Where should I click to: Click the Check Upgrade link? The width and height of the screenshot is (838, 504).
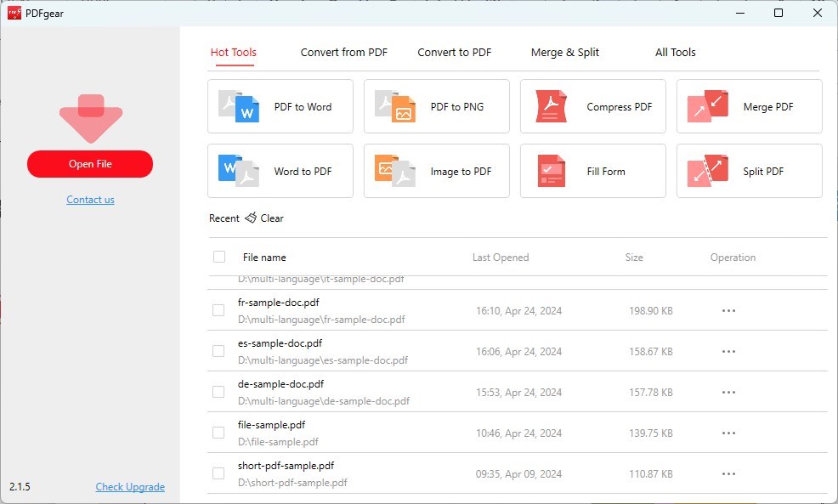[x=130, y=486]
